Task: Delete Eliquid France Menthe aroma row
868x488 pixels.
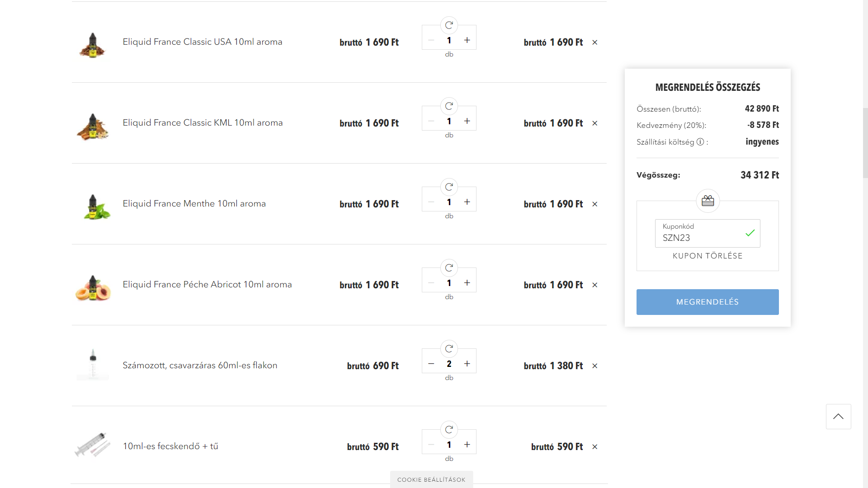Action: click(595, 204)
